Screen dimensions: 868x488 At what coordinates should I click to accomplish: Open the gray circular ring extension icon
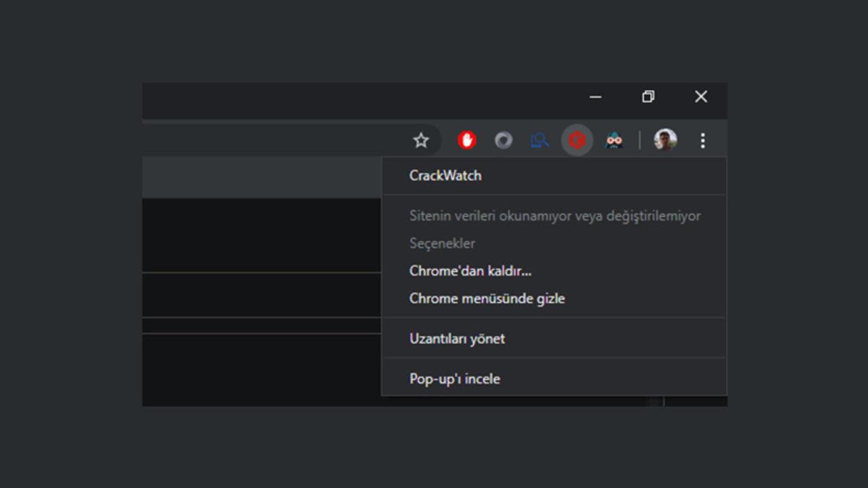[503, 140]
